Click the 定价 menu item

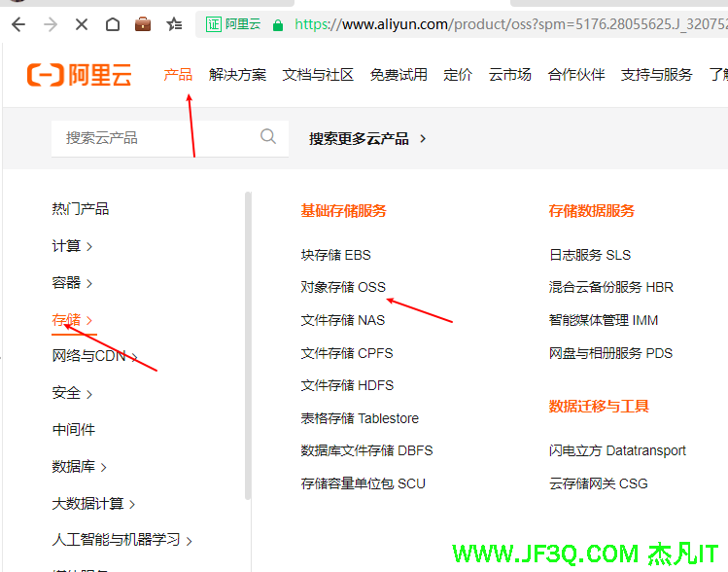click(x=458, y=75)
